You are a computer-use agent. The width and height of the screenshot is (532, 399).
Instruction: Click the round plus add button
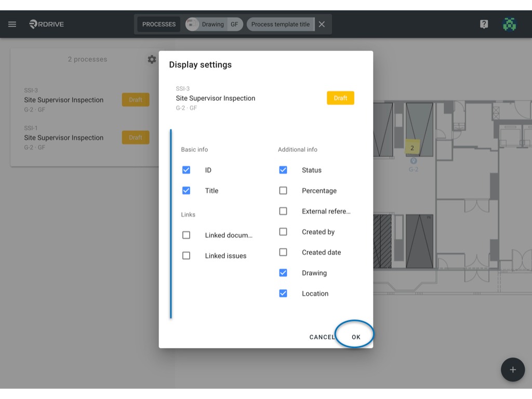(x=513, y=369)
